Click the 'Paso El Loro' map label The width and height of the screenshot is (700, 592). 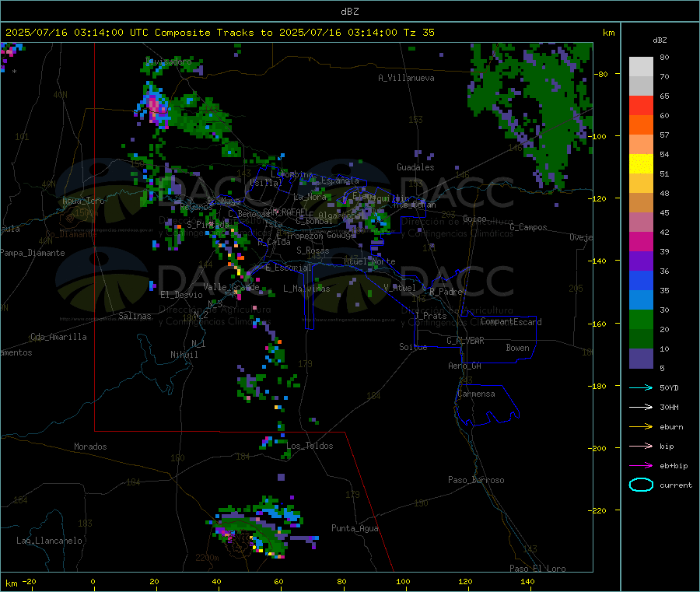(x=537, y=569)
